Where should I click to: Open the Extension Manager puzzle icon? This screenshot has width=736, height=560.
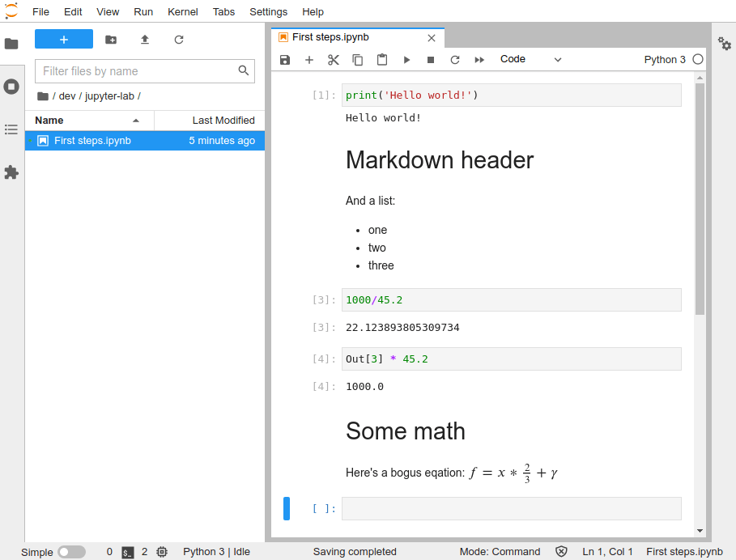tap(11, 172)
